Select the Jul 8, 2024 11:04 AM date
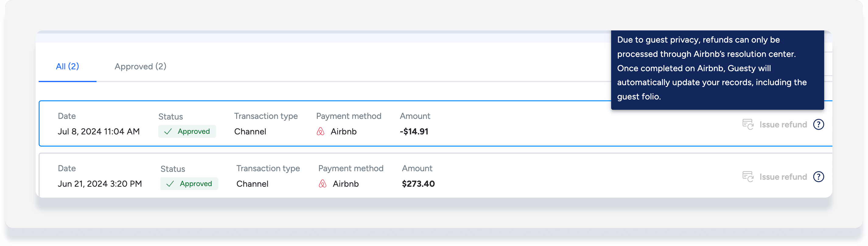 (98, 132)
